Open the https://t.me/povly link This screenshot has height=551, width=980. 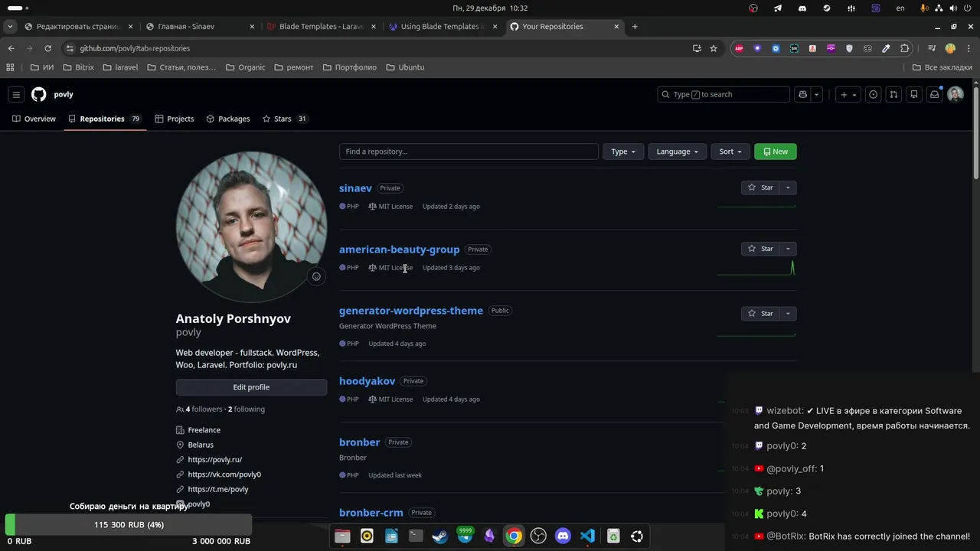click(218, 489)
